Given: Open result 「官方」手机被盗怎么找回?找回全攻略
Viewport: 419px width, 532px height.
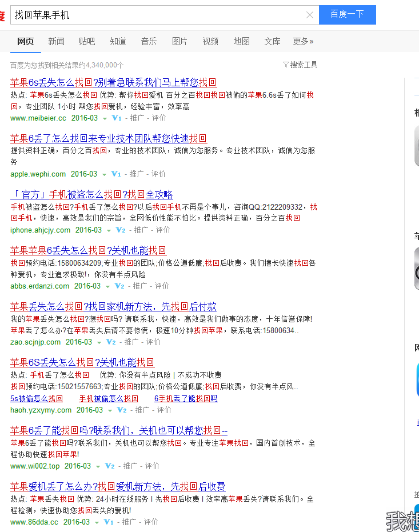Looking at the screenshot, I should tap(91, 194).
